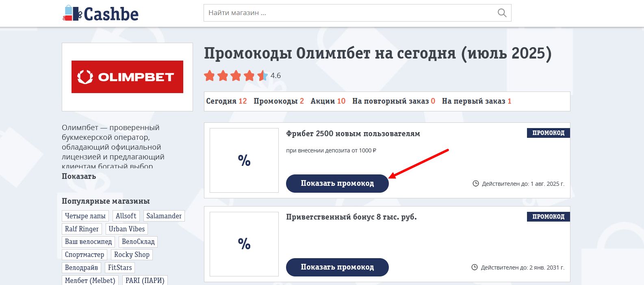Open the 'Salamander' store tag
644x285 pixels.
pyautogui.click(x=164, y=216)
